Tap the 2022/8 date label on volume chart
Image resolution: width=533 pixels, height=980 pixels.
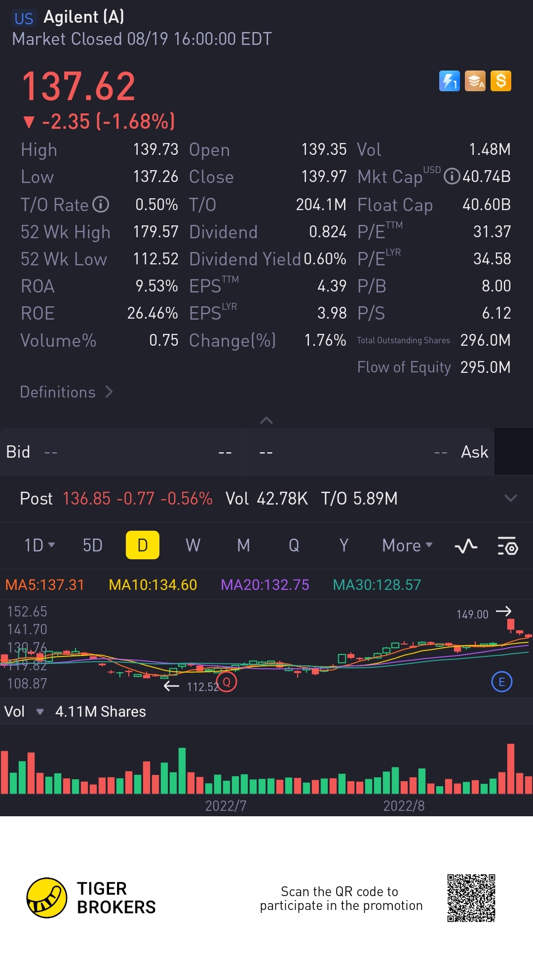click(404, 806)
